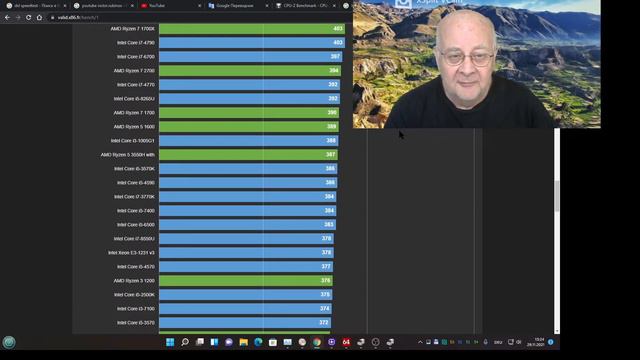Close the youtube search tab
Screen dimensions: 640x360
[132, 6]
